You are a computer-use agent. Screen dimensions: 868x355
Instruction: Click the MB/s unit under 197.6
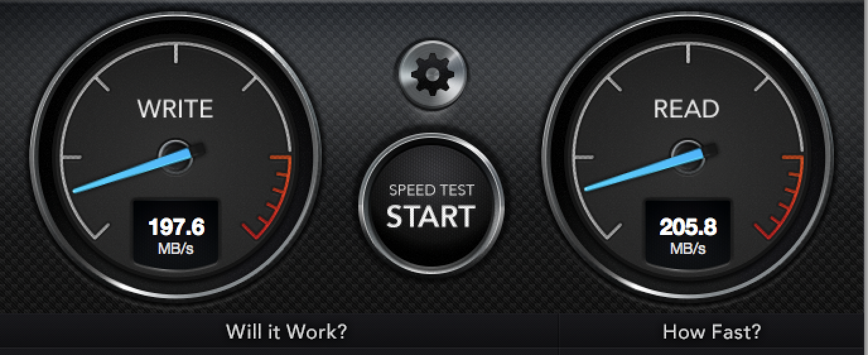[x=175, y=248]
